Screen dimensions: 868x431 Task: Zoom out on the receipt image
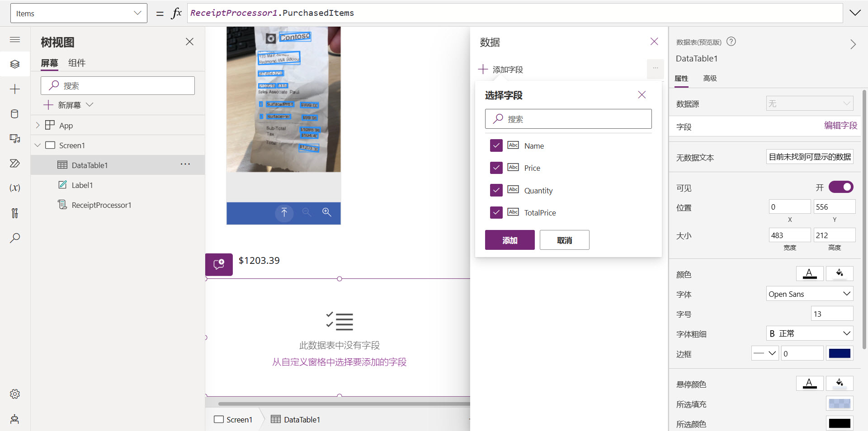pyautogui.click(x=307, y=212)
